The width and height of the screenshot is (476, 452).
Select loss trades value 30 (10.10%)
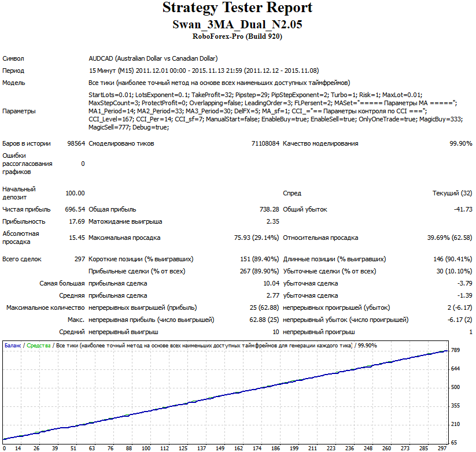454,271
